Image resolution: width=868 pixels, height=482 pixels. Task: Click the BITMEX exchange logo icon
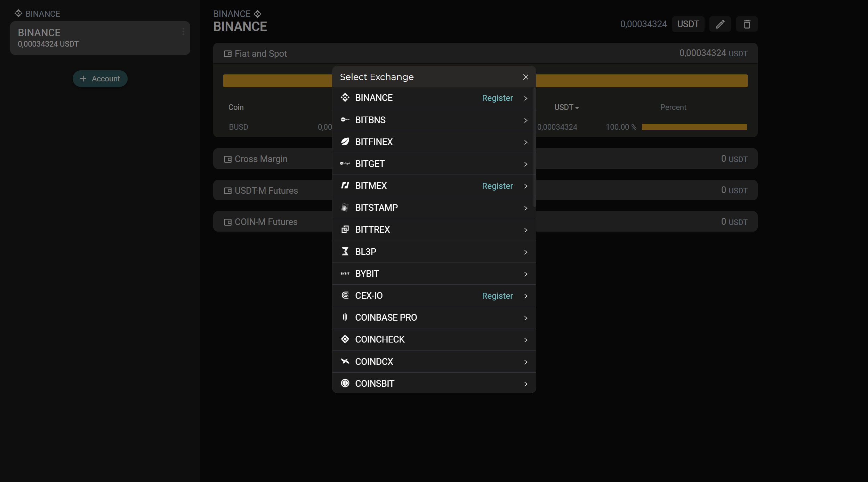[x=345, y=185]
